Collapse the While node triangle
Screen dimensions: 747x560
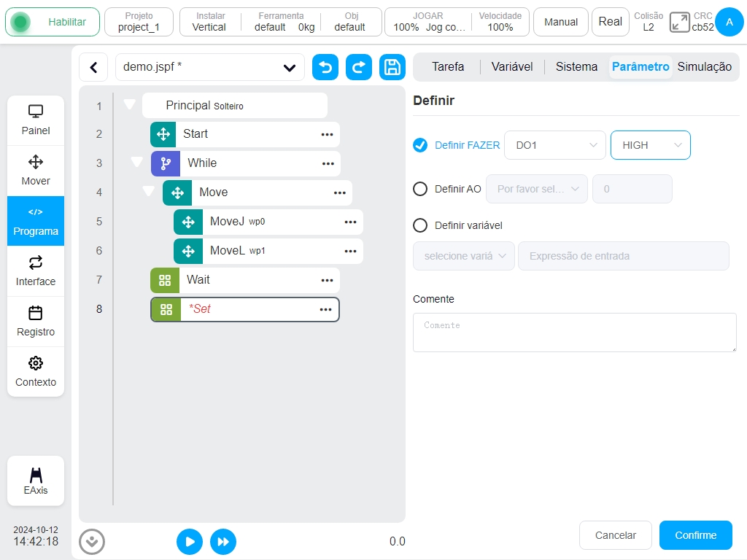pyautogui.click(x=136, y=162)
